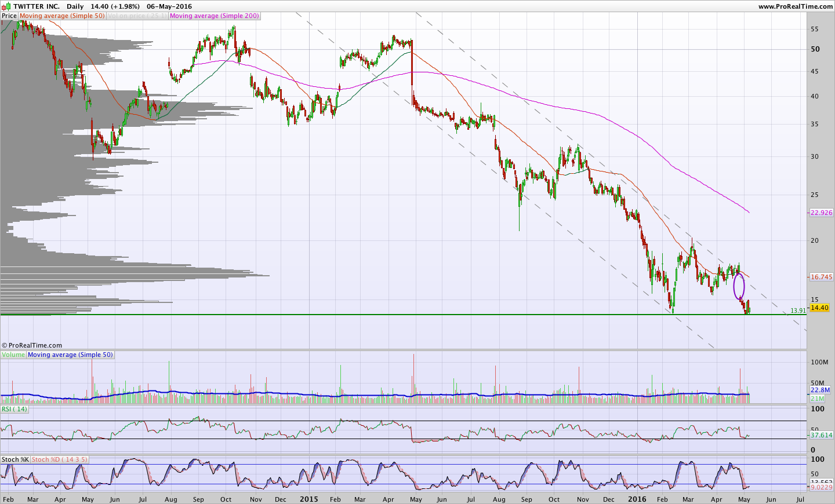Image resolution: width=835 pixels, height=504 pixels.
Task: Click the 37.614 RSI value tag
Action: tap(821, 435)
